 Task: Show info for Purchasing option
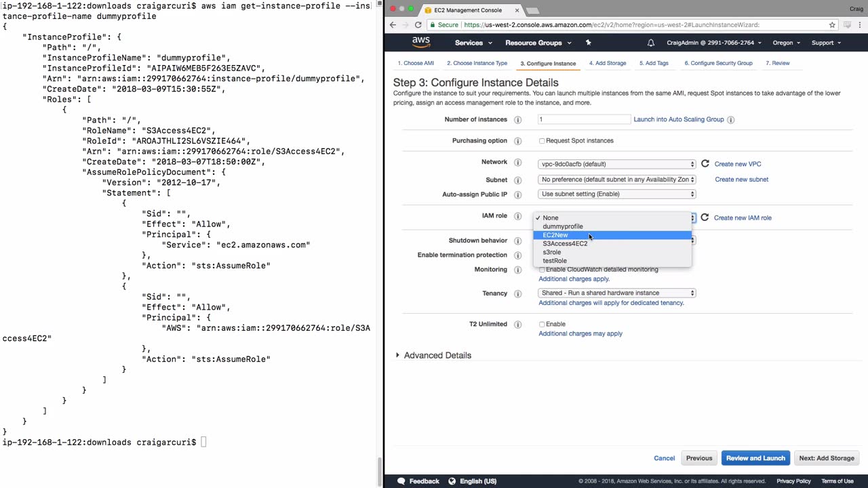(x=517, y=141)
